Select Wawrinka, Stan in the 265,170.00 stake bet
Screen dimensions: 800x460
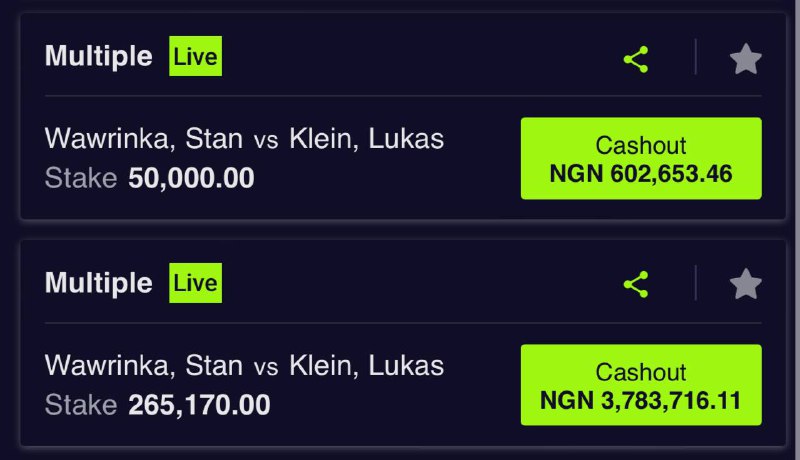pyautogui.click(x=144, y=365)
